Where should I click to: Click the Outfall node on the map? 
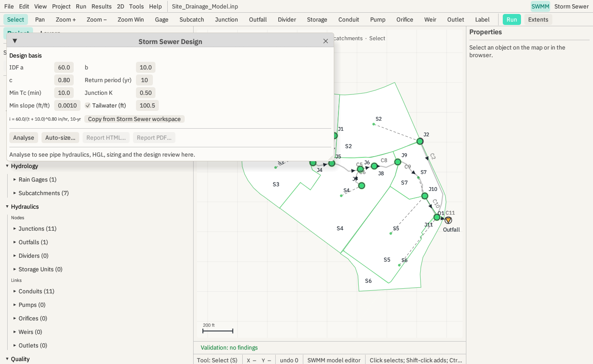tap(448, 220)
